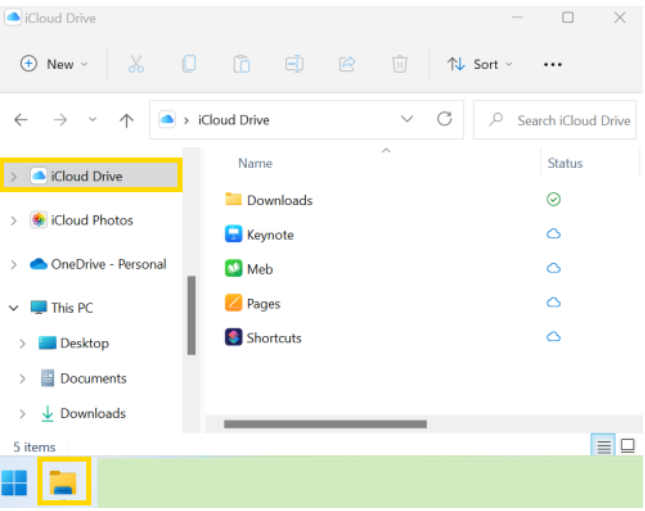Select the Keynote folder name
This screenshot has height=511, width=645.
pos(270,235)
